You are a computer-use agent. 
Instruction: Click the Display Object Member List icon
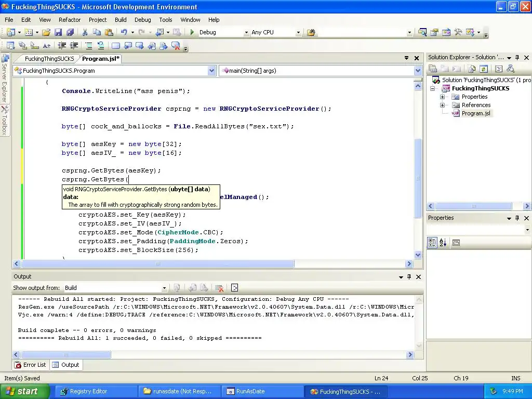coord(10,46)
